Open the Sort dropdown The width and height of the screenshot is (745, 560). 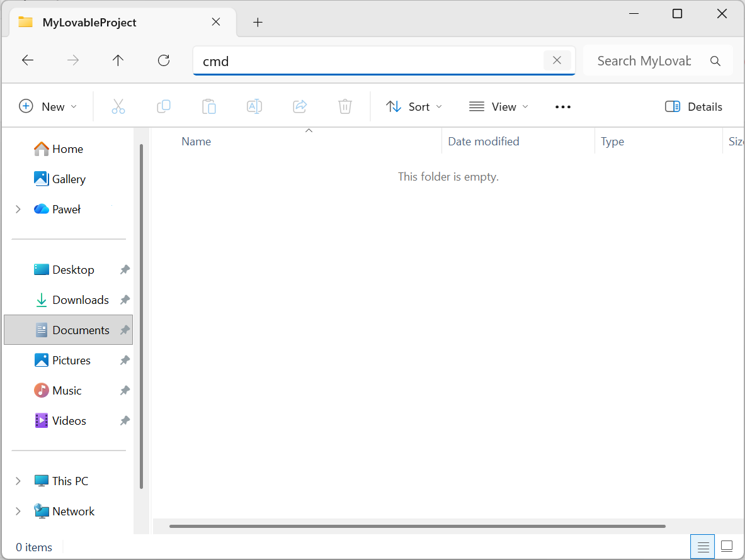pyautogui.click(x=414, y=106)
